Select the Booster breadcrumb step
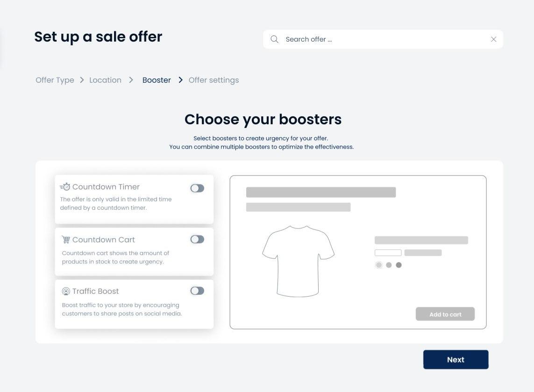The height and width of the screenshot is (392, 534). (x=157, y=80)
